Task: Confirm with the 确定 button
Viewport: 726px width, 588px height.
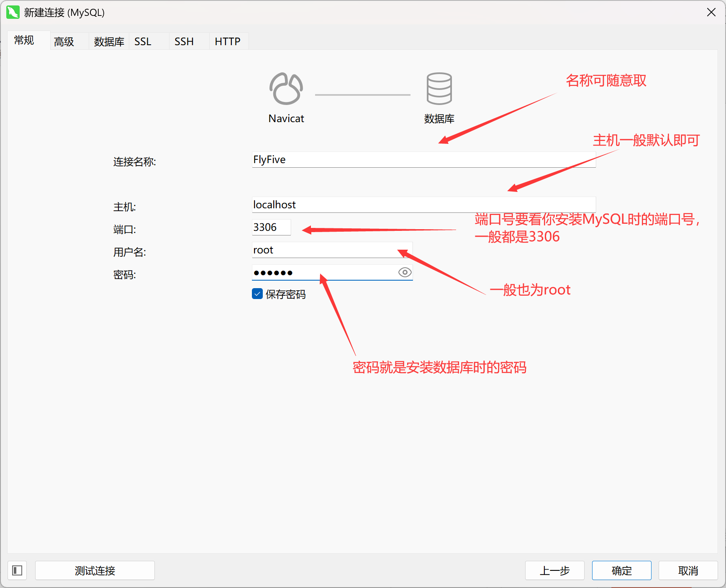Action: (x=622, y=570)
